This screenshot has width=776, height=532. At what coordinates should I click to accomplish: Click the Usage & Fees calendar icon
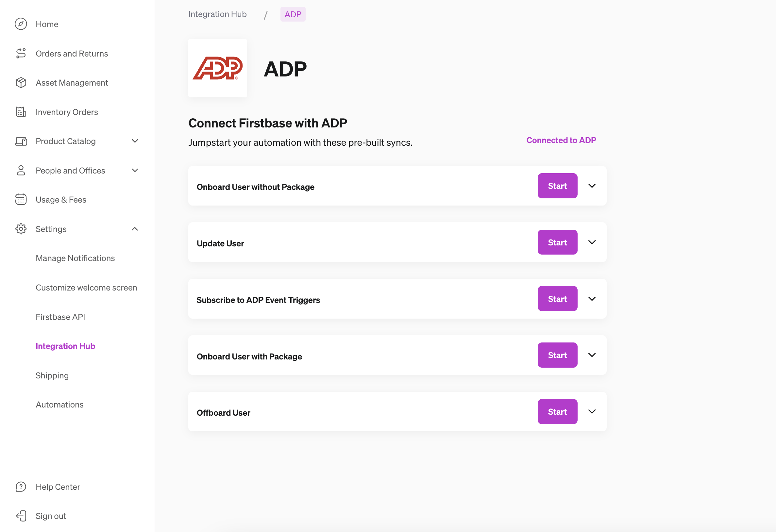click(x=21, y=199)
